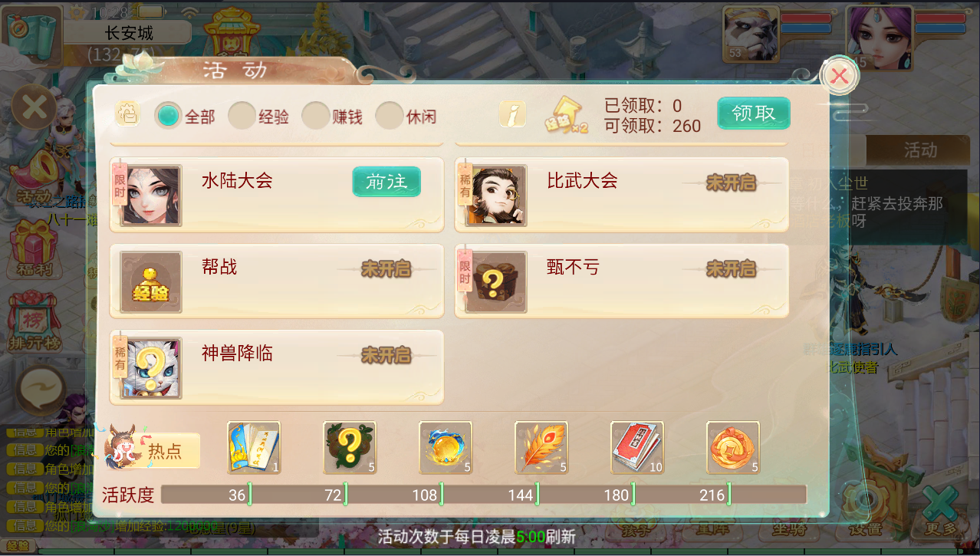Screen dimensions: 980x556
Task: Click the 甄不亏 mystery chest icon
Action: click(496, 282)
